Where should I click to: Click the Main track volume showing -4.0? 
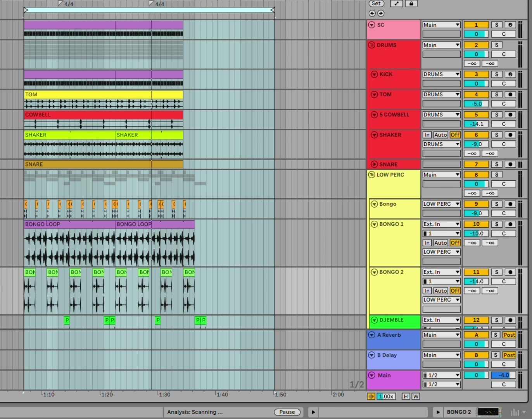tap(503, 375)
